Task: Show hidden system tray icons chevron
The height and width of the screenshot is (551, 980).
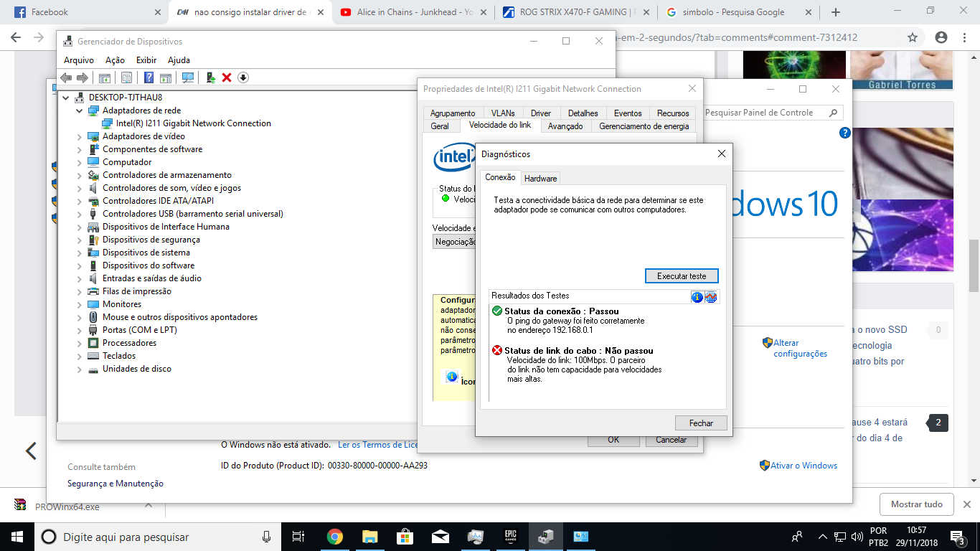Action: [x=822, y=537]
